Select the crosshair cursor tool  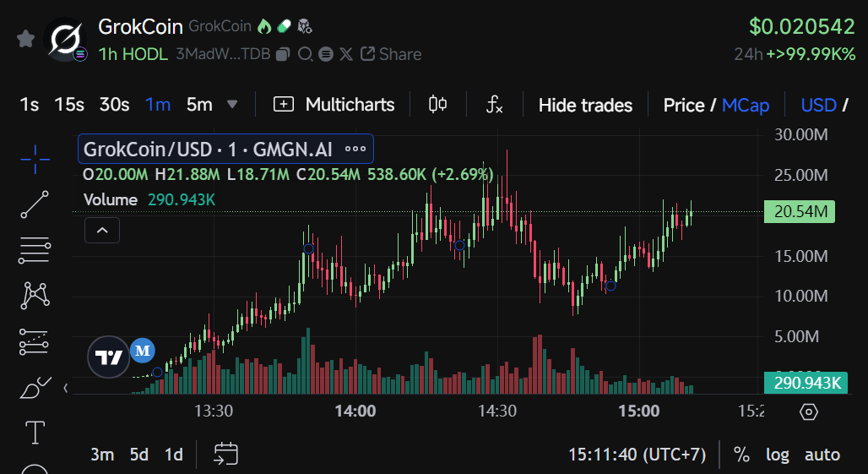click(x=35, y=160)
